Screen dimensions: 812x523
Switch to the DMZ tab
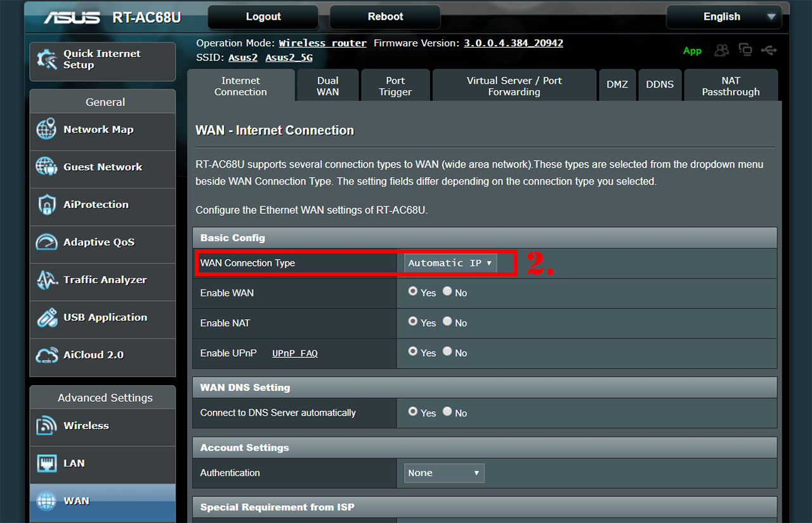[x=617, y=84]
